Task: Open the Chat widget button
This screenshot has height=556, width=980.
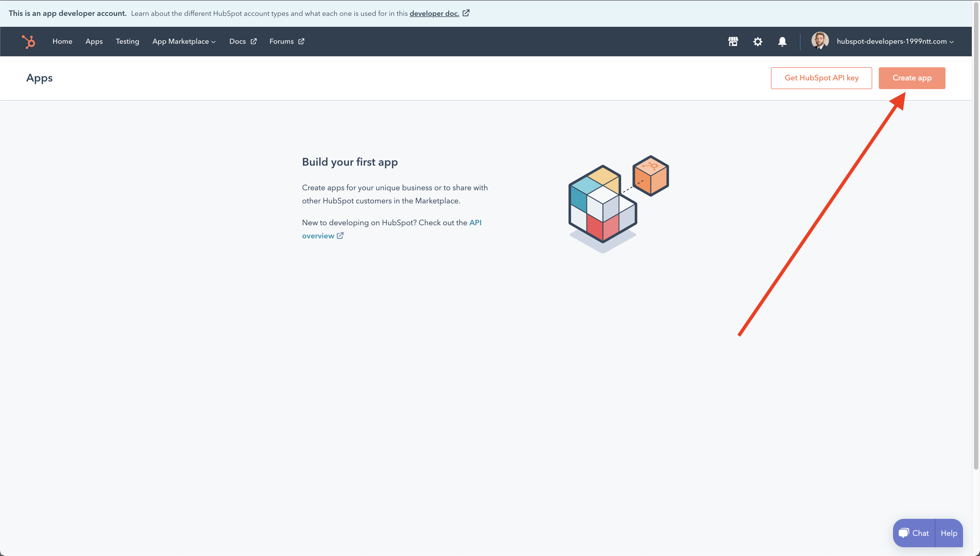Action: click(x=914, y=533)
